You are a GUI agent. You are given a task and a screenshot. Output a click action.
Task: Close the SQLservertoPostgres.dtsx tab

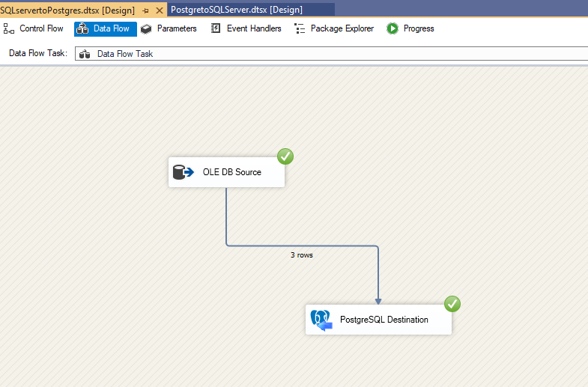pyautogui.click(x=160, y=10)
